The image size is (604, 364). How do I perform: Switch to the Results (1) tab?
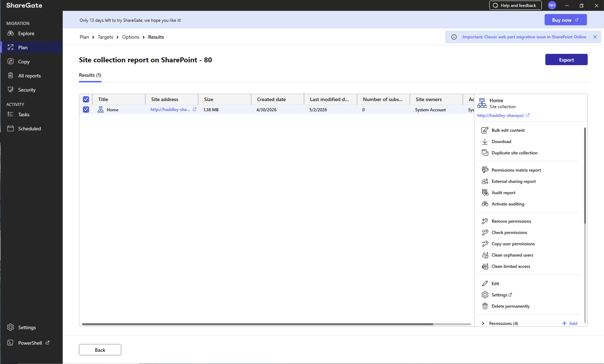coord(90,75)
